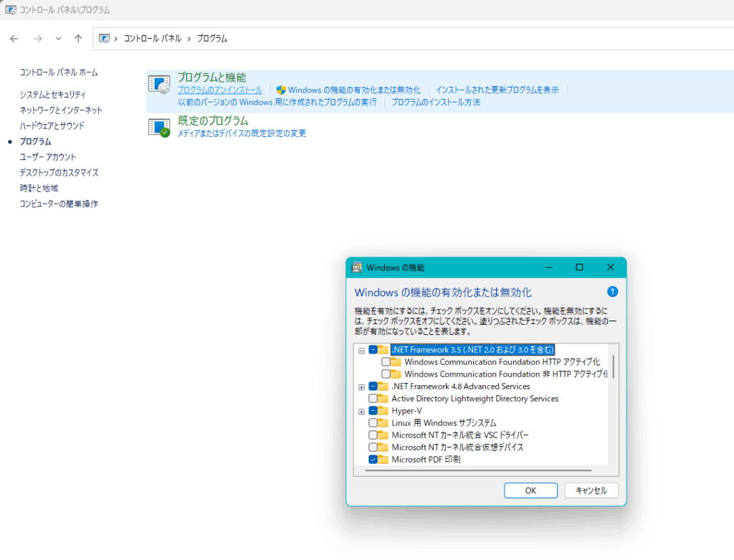The width and height of the screenshot is (734, 560).
Task: Click the back navigation arrow
Action: coord(14,39)
